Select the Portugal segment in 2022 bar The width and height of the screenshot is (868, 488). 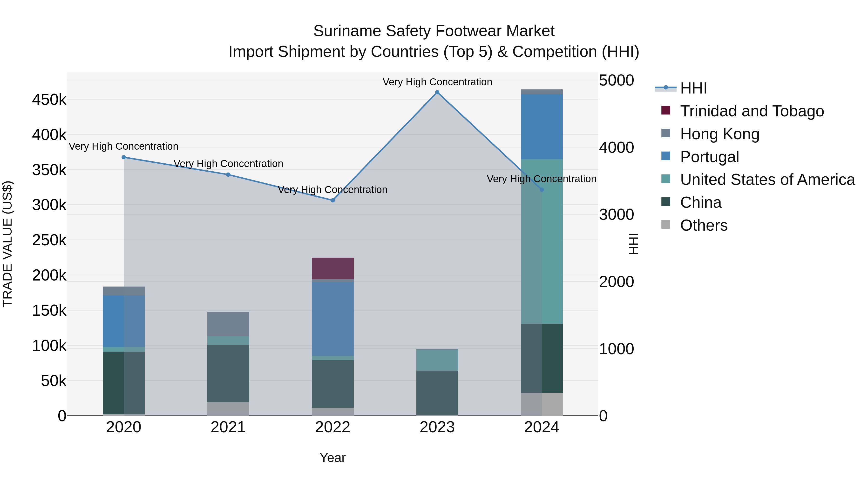click(332, 319)
